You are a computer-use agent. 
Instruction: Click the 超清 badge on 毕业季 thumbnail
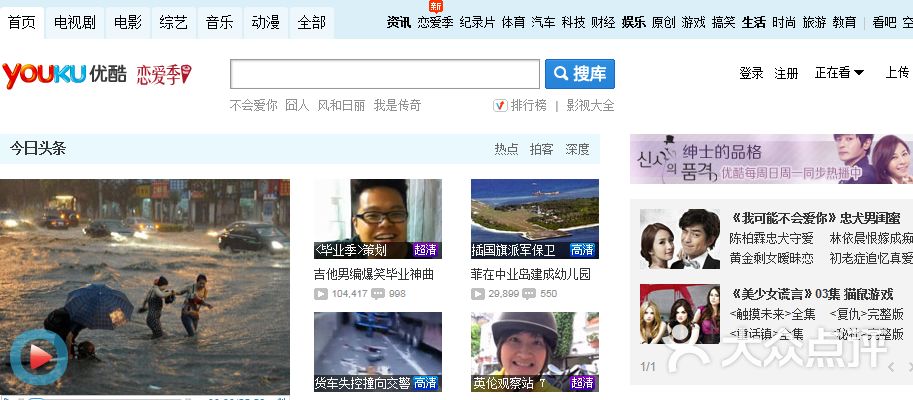[427, 250]
